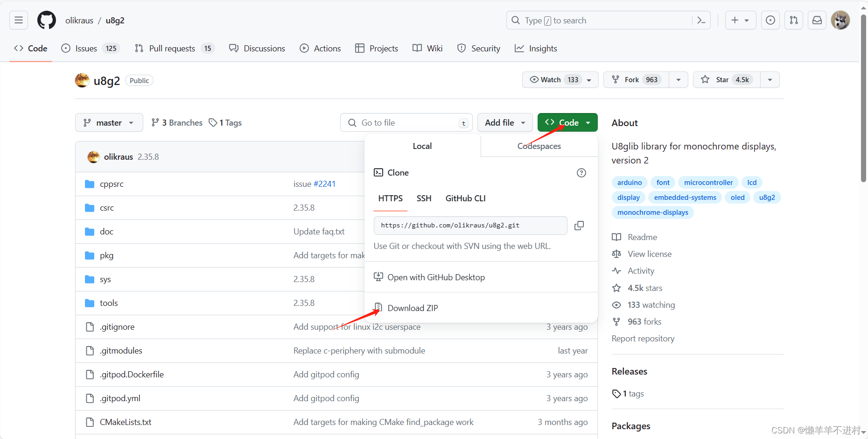Select the GitHub CLI clone option
Image resolution: width=868 pixels, height=439 pixels.
pyautogui.click(x=465, y=198)
